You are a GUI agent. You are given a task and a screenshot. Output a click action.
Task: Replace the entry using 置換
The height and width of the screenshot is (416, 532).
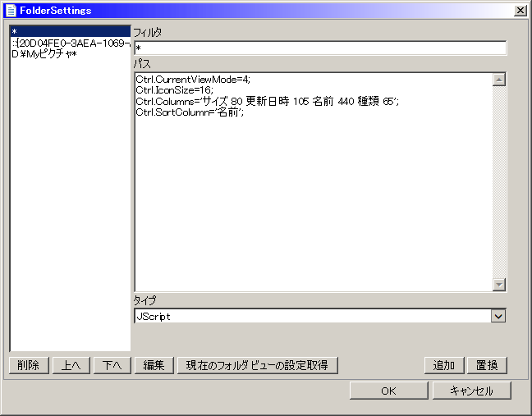488,366
